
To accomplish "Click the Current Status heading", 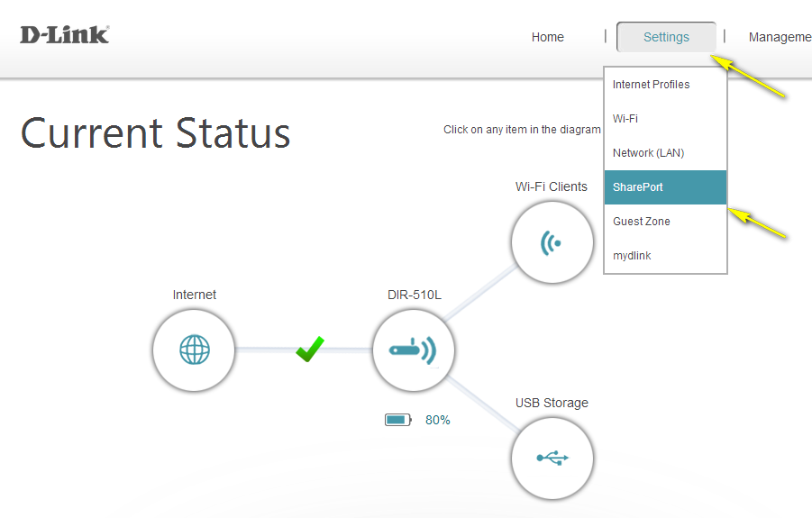I will click(x=156, y=133).
